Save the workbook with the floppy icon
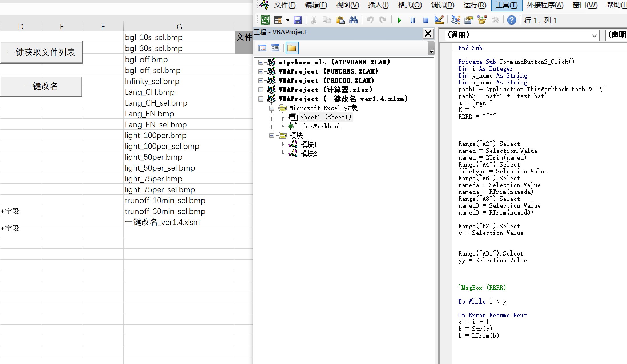The height and width of the screenshot is (364, 627). click(x=298, y=20)
